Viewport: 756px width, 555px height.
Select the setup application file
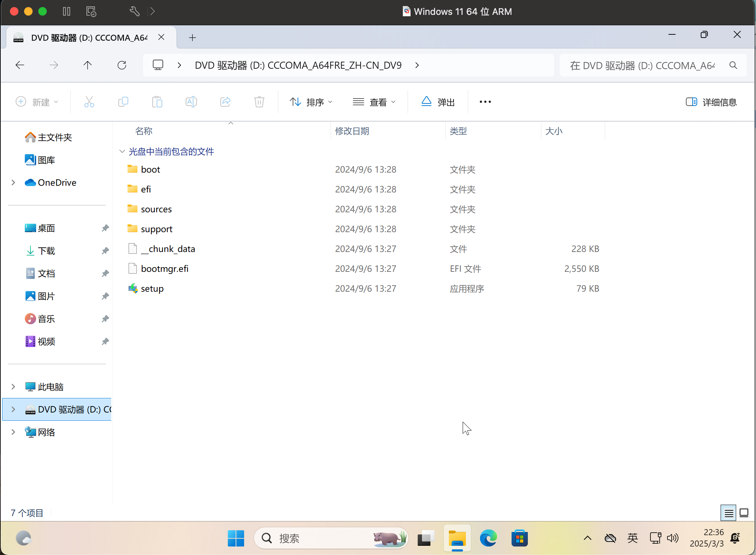tap(152, 288)
